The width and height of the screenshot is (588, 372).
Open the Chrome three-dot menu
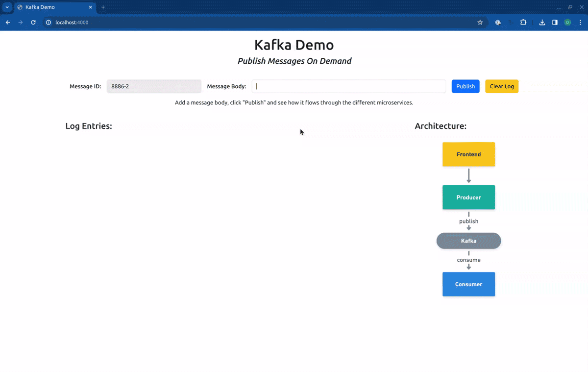click(x=580, y=23)
